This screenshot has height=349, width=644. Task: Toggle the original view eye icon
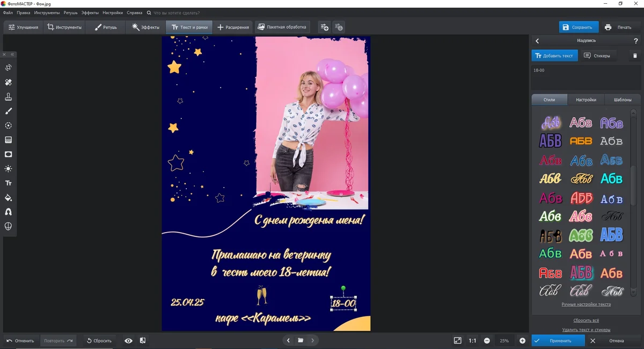pyautogui.click(x=128, y=340)
